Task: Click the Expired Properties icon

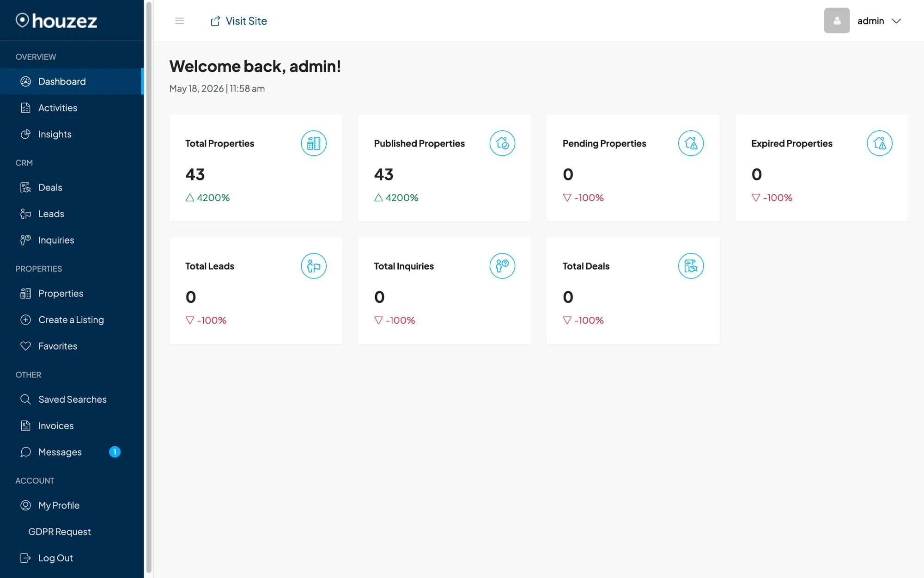Action: [x=879, y=143]
